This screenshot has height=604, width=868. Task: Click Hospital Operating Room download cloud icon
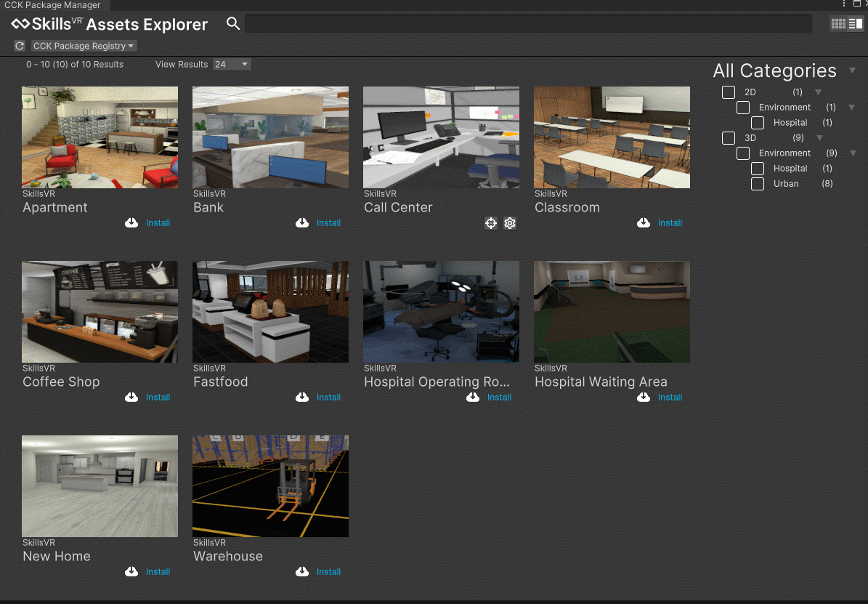(x=473, y=398)
